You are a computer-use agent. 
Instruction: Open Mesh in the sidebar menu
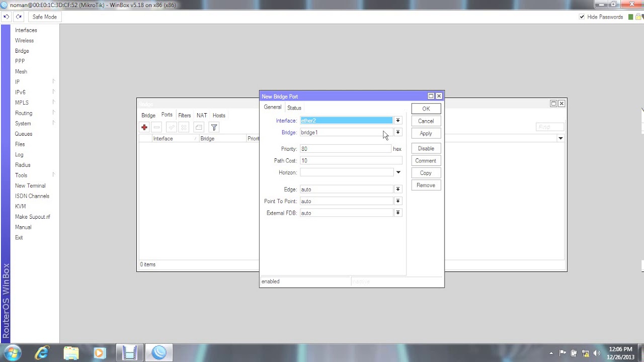pyautogui.click(x=21, y=71)
